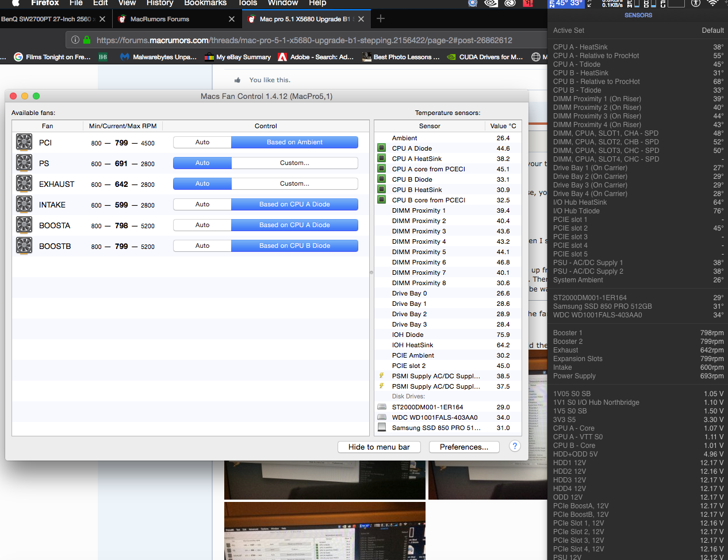Select Based on CPU A Diode for BOOSTA

(294, 225)
